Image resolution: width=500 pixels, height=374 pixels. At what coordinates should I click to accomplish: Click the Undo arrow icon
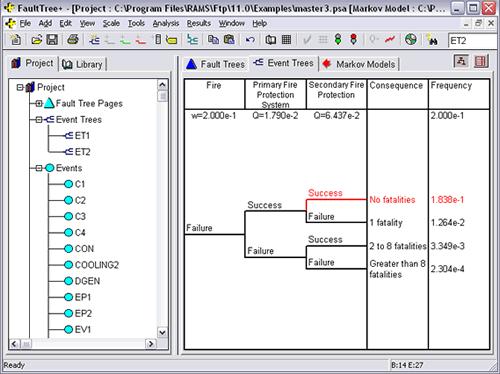click(250, 40)
